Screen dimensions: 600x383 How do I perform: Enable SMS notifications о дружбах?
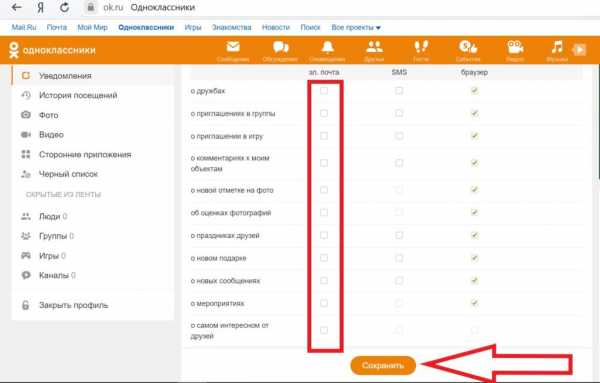(399, 91)
